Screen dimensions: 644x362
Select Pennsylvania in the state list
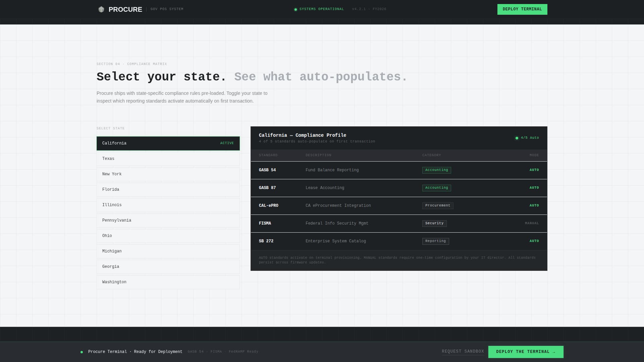[x=168, y=221]
